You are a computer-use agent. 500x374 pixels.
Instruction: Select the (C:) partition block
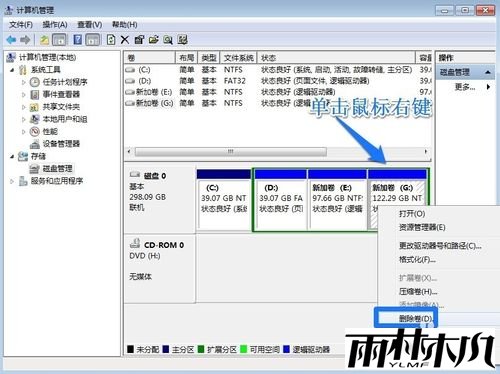[x=224, y=200]
